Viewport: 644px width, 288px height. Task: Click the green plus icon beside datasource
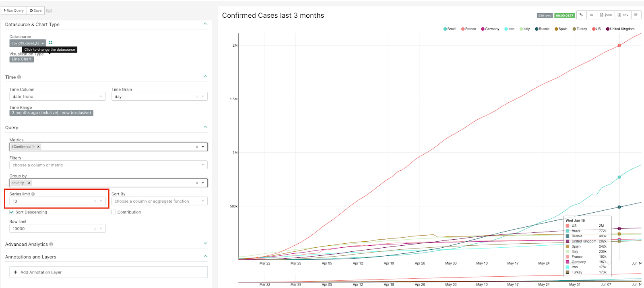(50, 43)
